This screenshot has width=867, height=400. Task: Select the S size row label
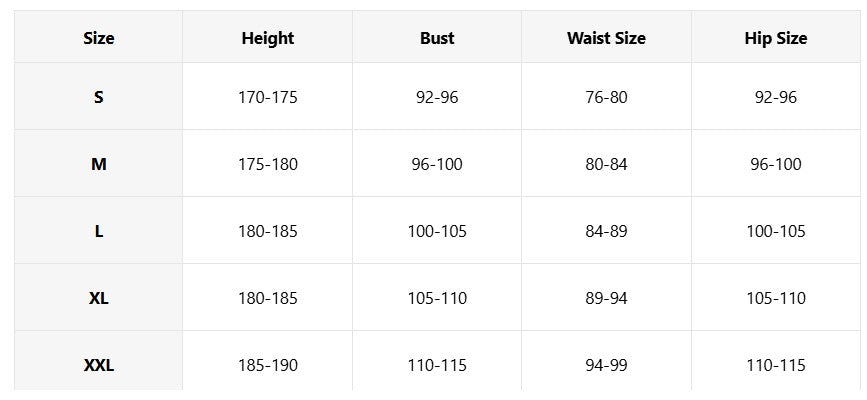tap(98, 97)
